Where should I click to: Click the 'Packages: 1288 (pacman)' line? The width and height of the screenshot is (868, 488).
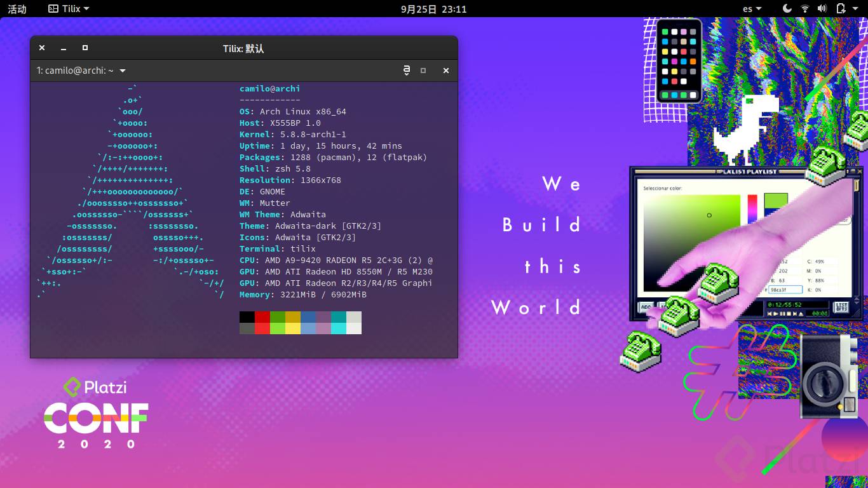[334, 157]
